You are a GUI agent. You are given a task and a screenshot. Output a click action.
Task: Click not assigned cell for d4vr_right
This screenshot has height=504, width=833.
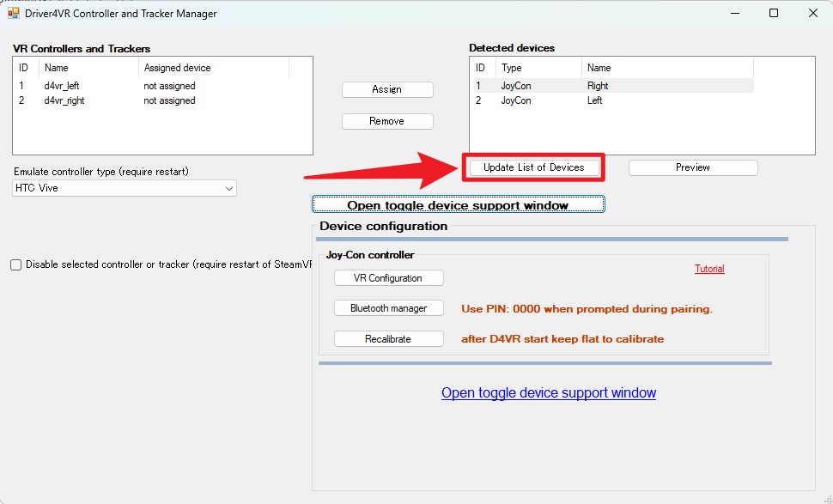169,101
